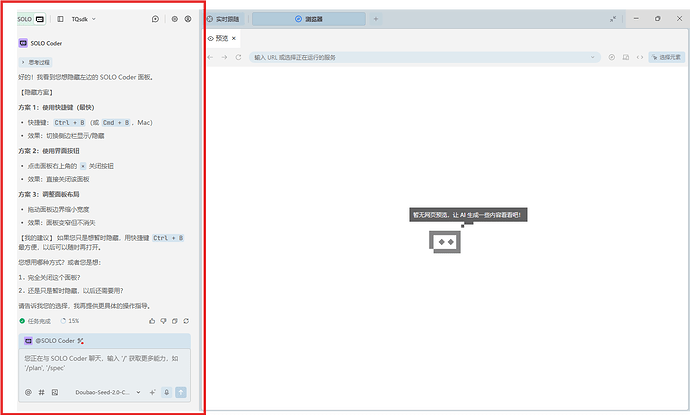The height and width of the screenshot is (415, 690).
Task: Open the Doubao-Seed-2.0 model selector
Action: pyautogui.click(x=108, y=392)
